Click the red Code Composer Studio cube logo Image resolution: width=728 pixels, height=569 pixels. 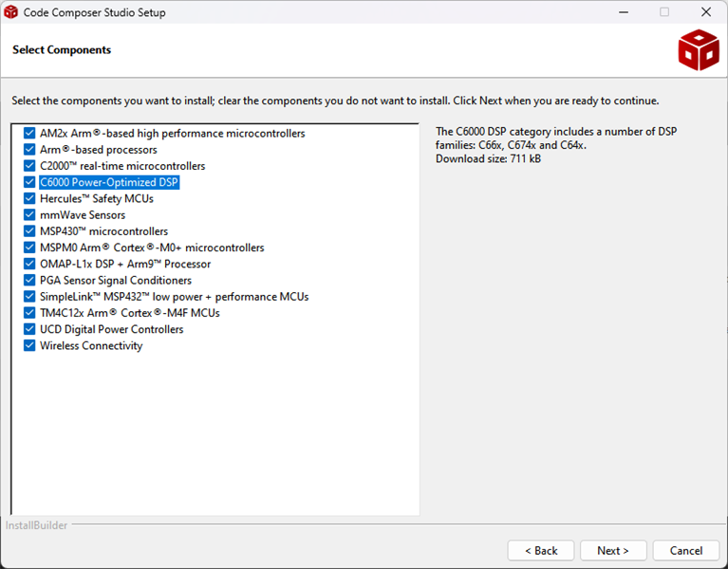tap(699, 50)
